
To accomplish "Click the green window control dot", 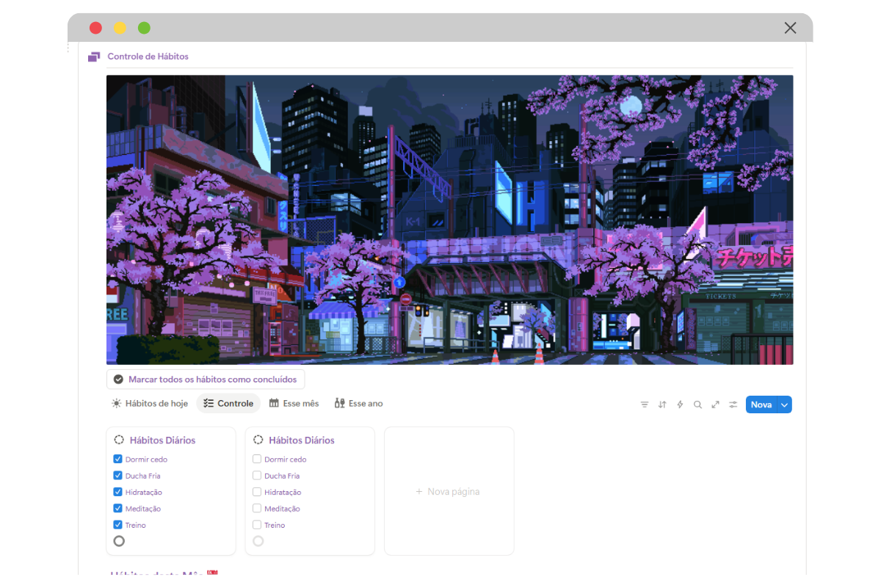I will tap(144, 28).
